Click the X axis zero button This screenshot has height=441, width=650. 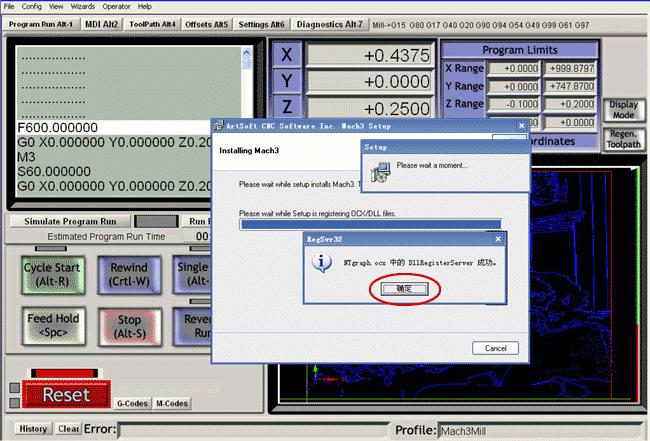point(287,55)
